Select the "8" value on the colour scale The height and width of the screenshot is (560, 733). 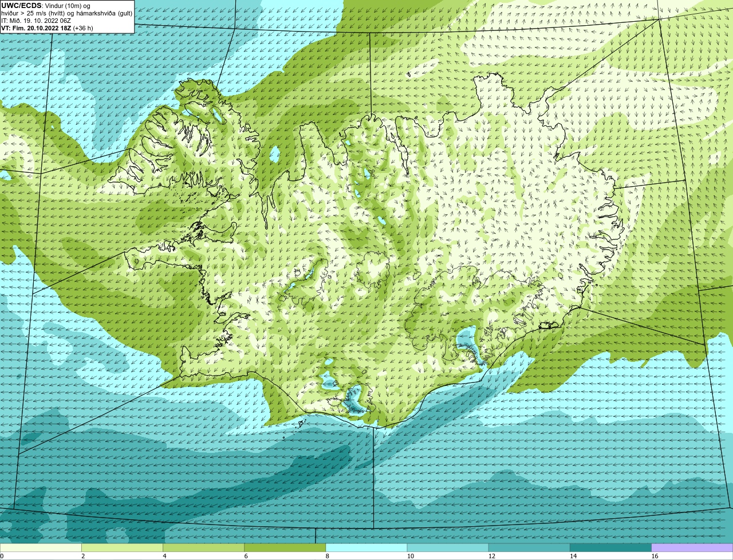click(x=328, y=556)
